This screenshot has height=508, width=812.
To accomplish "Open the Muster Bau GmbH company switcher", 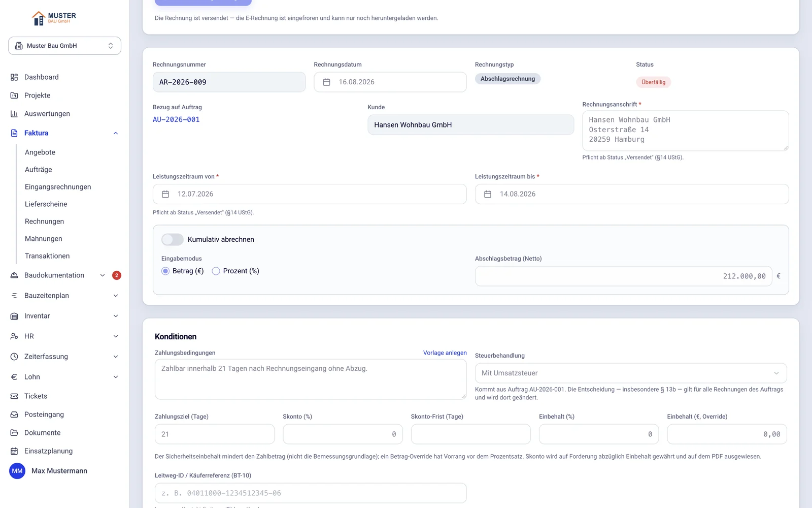I will click(x=64, y=46).
